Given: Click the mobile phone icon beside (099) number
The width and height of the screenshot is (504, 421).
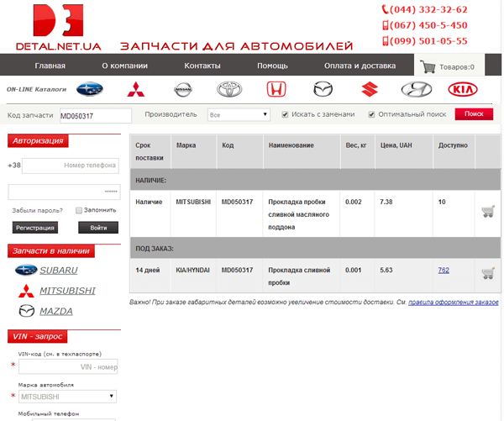Looking at the screenshot, I should [x=385, y=41].
